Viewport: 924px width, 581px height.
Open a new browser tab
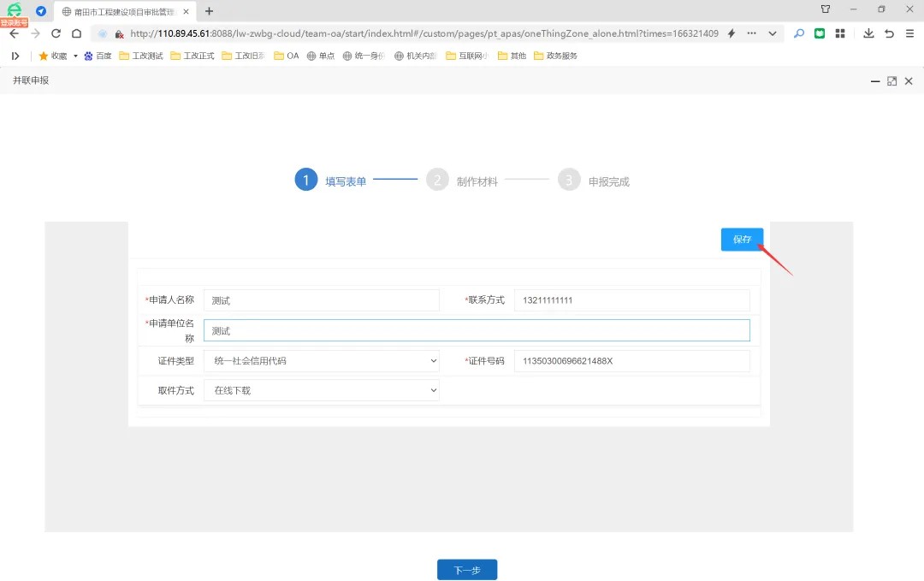tap(209, 11)
